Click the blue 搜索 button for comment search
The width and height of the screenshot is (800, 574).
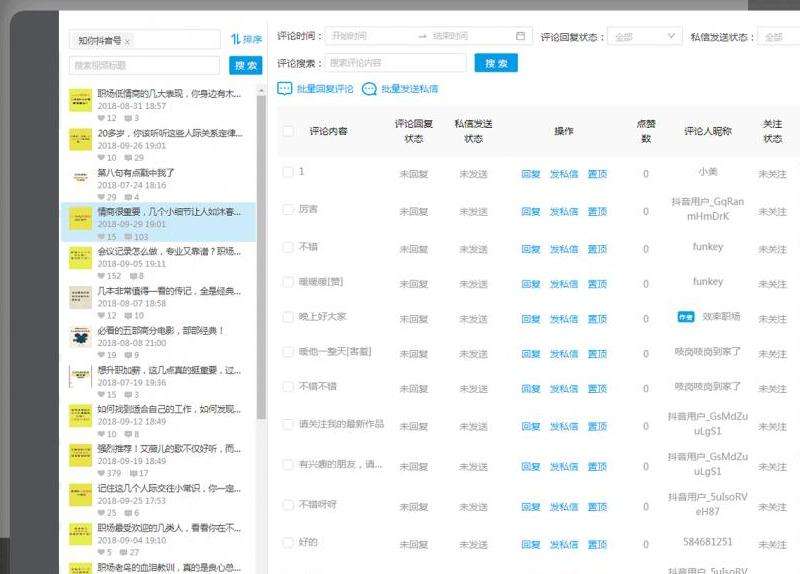pyautogui.click(x=496, y=63)
